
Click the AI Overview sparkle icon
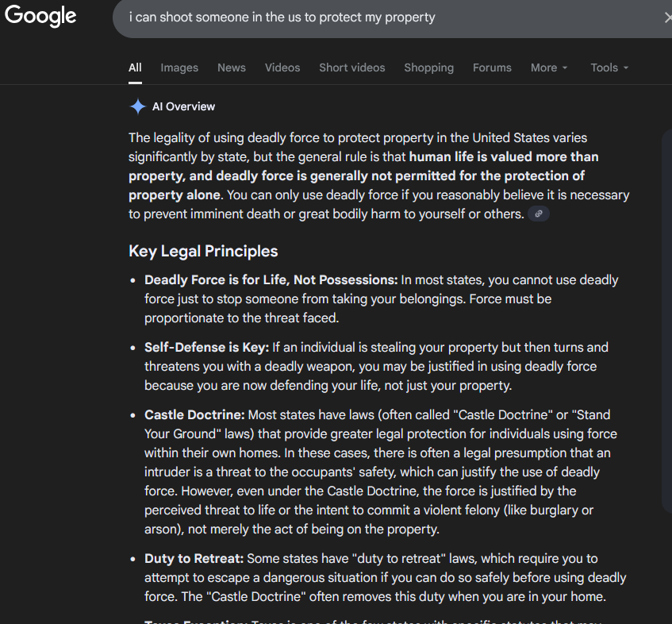[x=138, y=107]
